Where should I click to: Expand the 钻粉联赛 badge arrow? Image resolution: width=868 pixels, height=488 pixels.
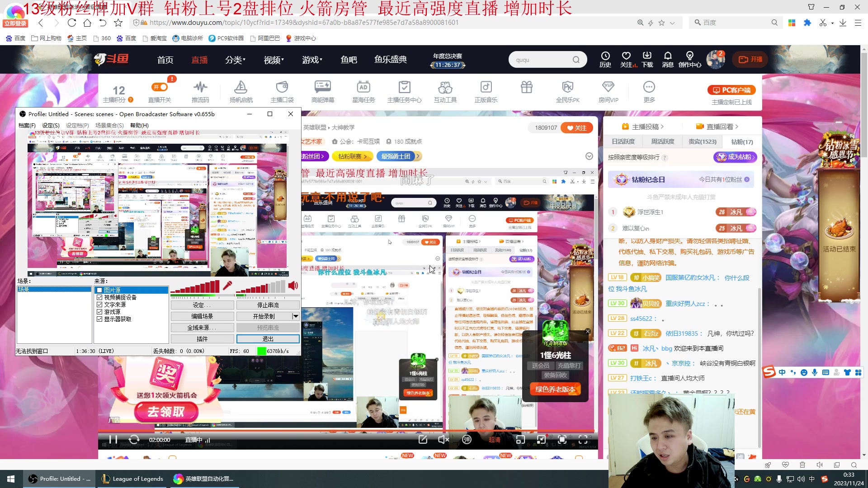click(365, 156)
